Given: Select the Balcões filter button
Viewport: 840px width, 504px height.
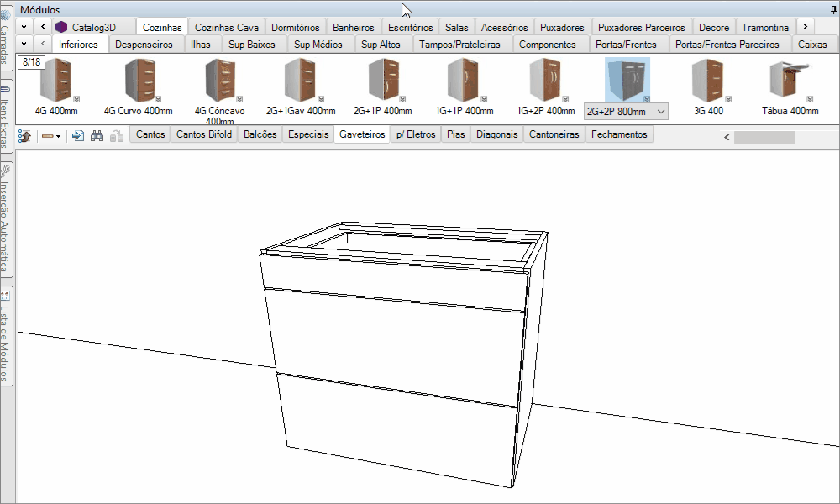Looking at the screenshot, I should pos(260,134).
